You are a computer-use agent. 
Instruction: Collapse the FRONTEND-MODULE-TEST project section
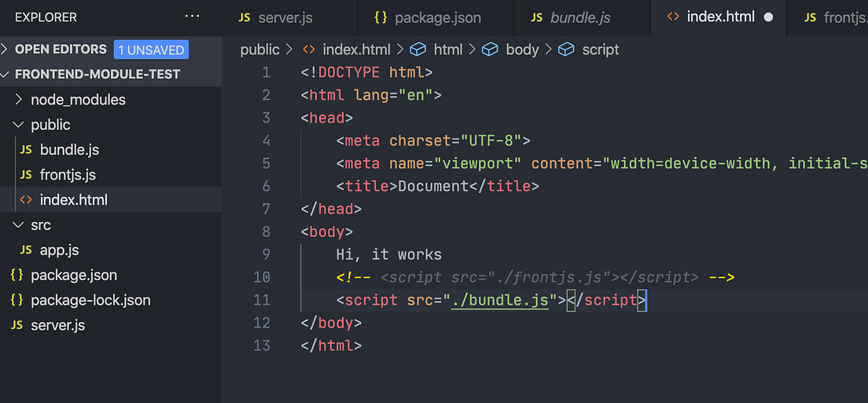[x=97, y=74]
